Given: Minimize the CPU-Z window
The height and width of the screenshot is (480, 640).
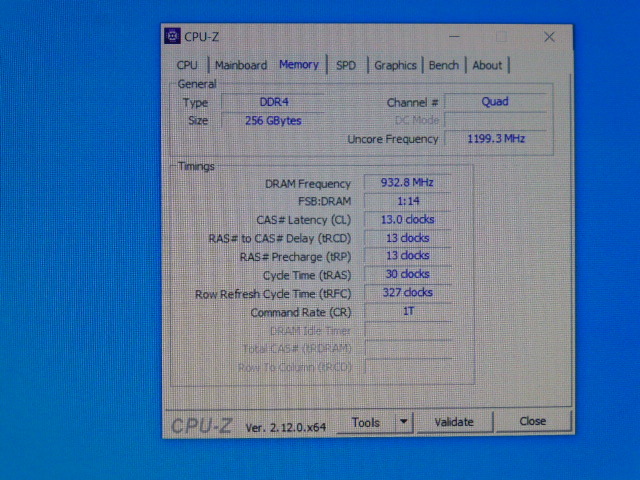Looking at the screenshot, I should (x=454, y=37).
